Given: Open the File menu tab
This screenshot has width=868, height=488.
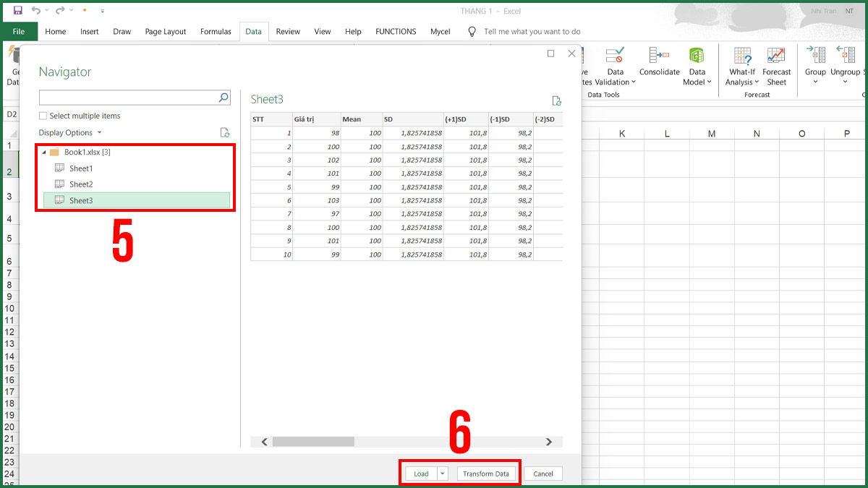Looking at the screenshot, I should click(19, 32).
